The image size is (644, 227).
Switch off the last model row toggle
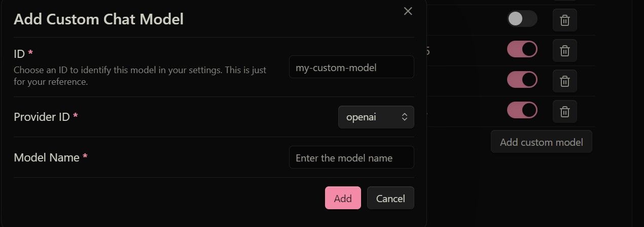522,110
